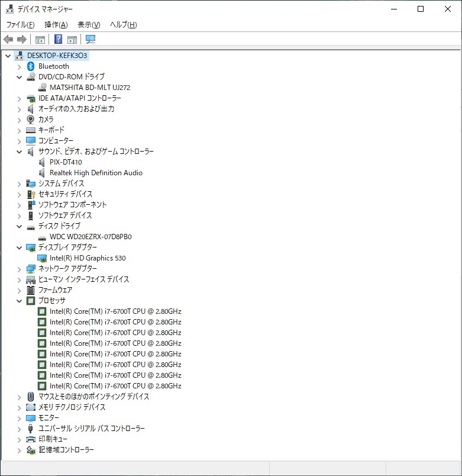Select the last Intel Core i7-6700T processor entry
The image size is (462, 476).
pyautogui.click(x=115, y=386)
